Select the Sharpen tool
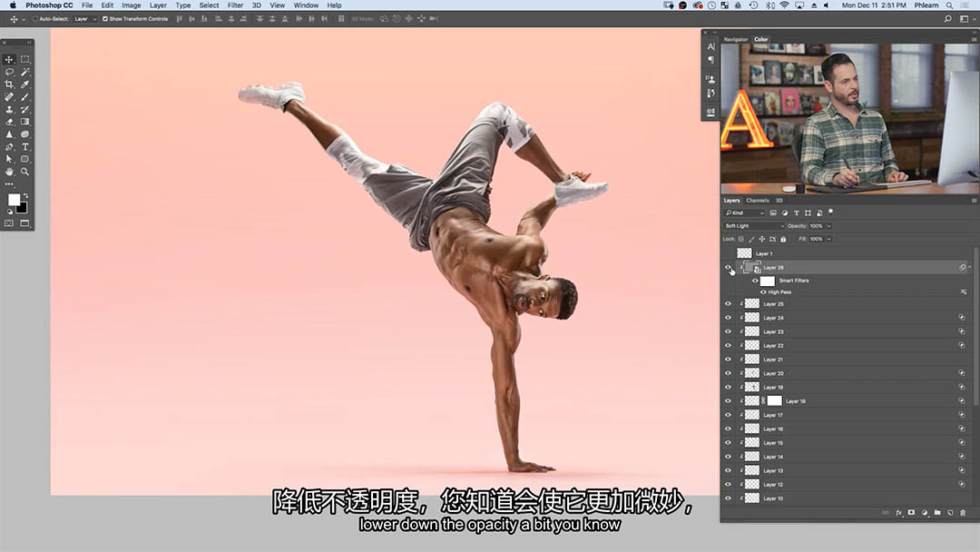This screenshot has height=552, width=980. pyautogui.click(x=9, y=134)
